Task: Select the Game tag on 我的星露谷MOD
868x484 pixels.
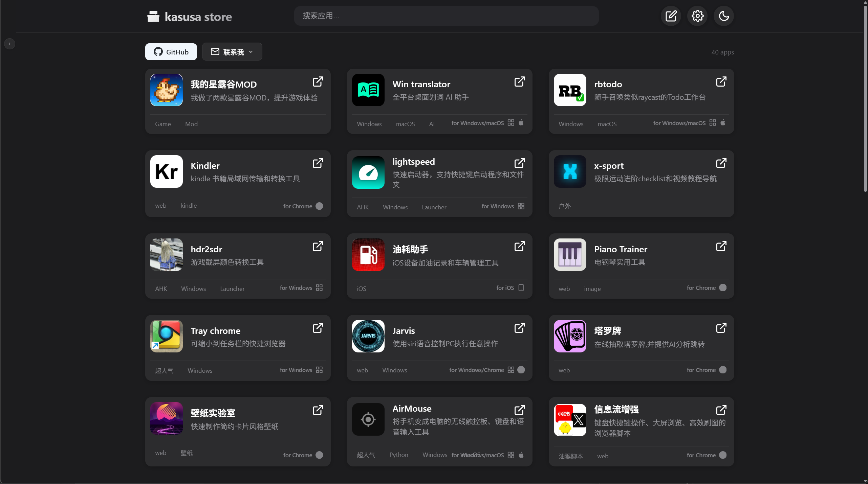Action: [x=163, y=124]
